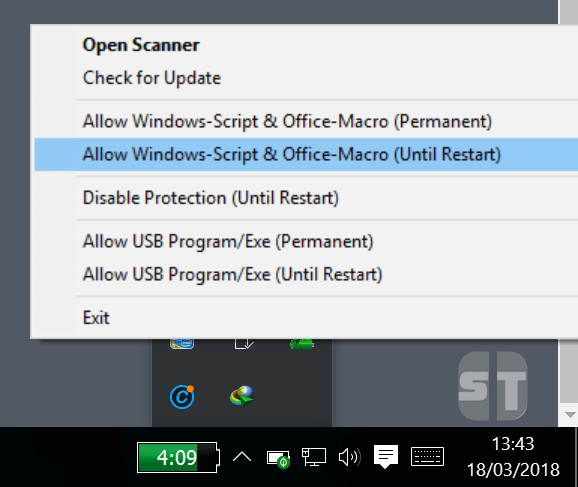This screenshot has width=578, height=487.
Task: Open the Action Center notifications icon
Action: (x=386, y=457)
